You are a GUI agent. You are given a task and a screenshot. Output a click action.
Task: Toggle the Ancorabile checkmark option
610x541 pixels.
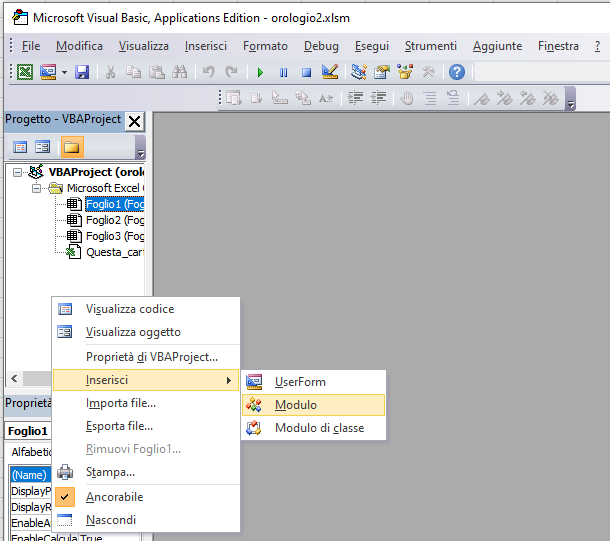(x=146, y=497)
